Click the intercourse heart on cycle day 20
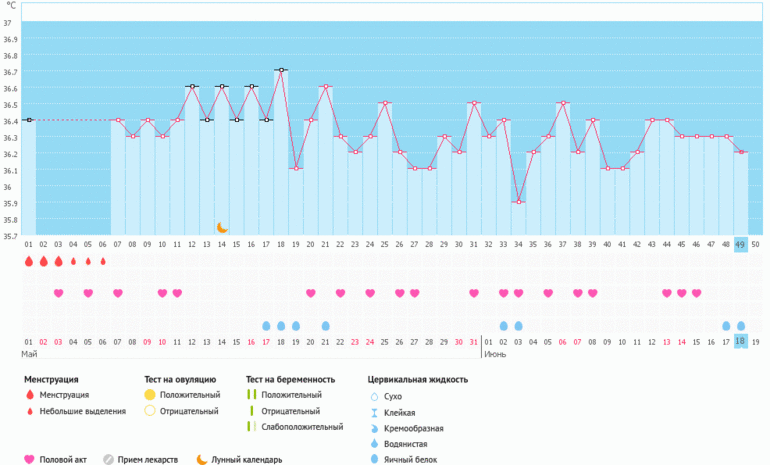770x465 pixels. point(311,293)
